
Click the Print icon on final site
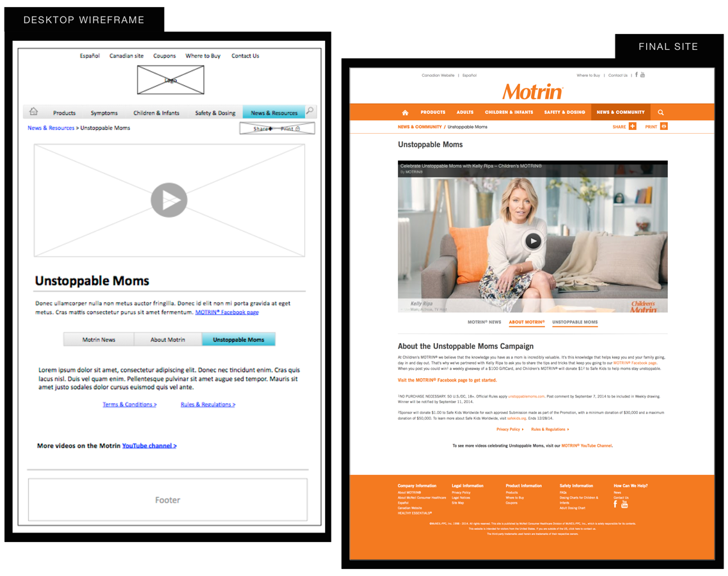pos(664,126)
